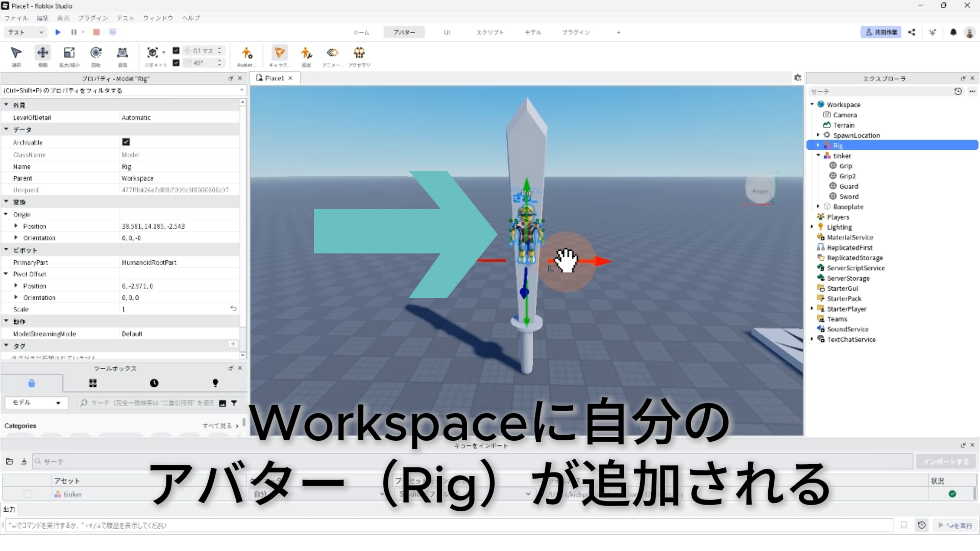The height and width of the screenshot is (551, 980).
Task: Click the 共同作業 collaborate button
Action: (x=880, y=32)
